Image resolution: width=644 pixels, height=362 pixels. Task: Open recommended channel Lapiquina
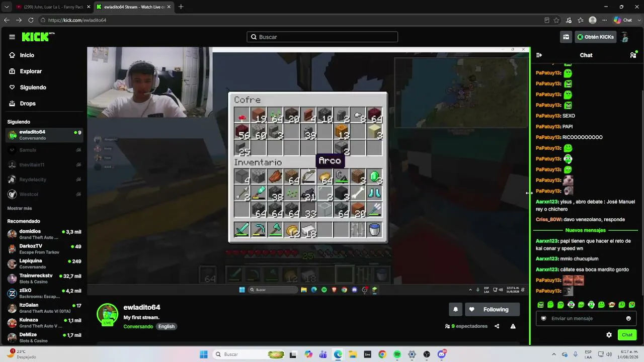(x=44, y=264)
